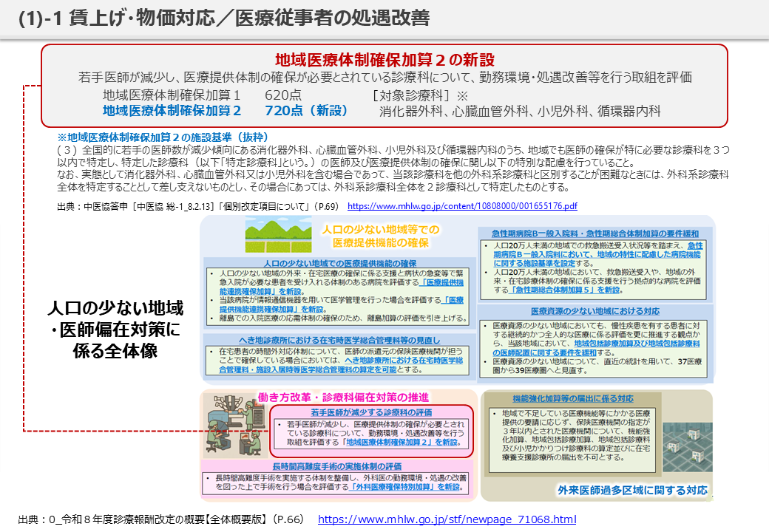
Task: Click the 620点 score text
Action: tap(282, 95)
